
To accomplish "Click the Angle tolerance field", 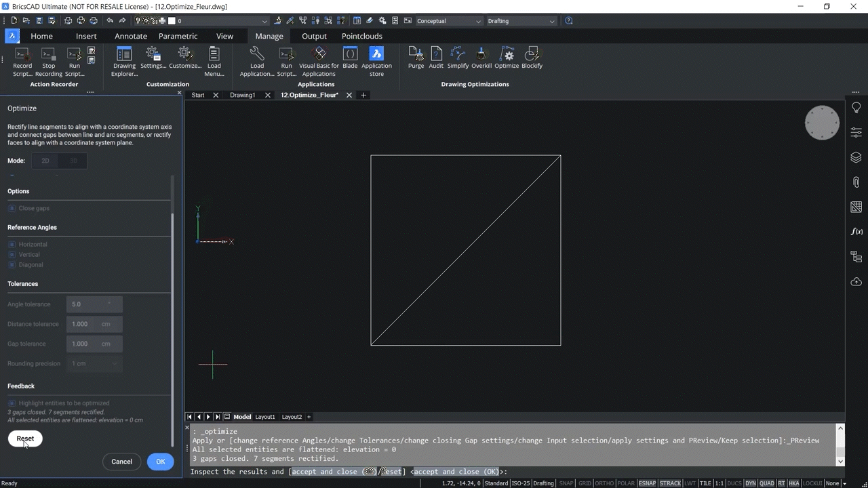I will click(x=94, y=304).
